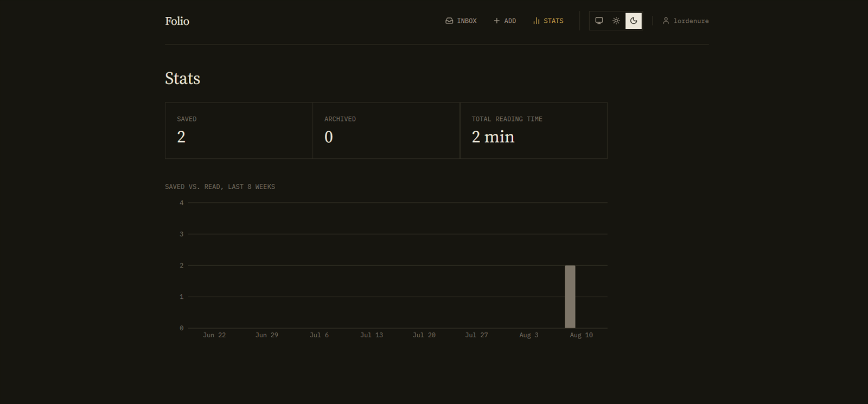Click the "Jul 20" axis label
The width and height of the screenshot is (868, 404).
point(424,335)
